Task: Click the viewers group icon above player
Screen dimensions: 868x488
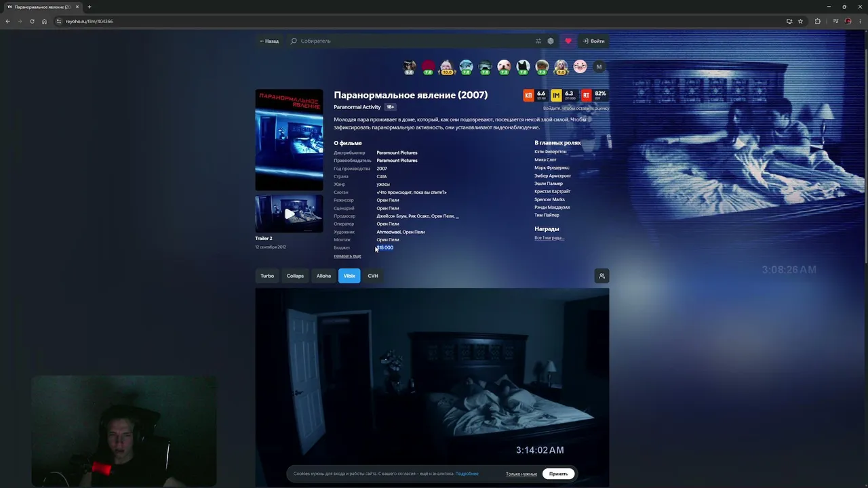Action: tap(601, 276)
